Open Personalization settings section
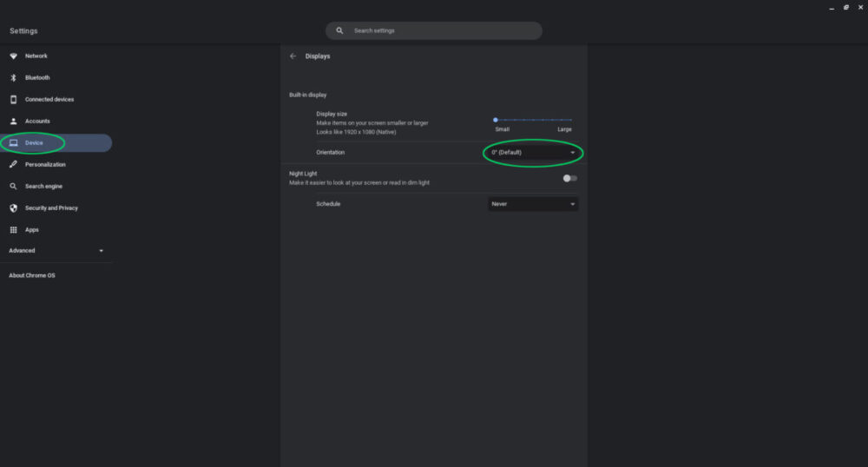 click(x=45, y=164)
